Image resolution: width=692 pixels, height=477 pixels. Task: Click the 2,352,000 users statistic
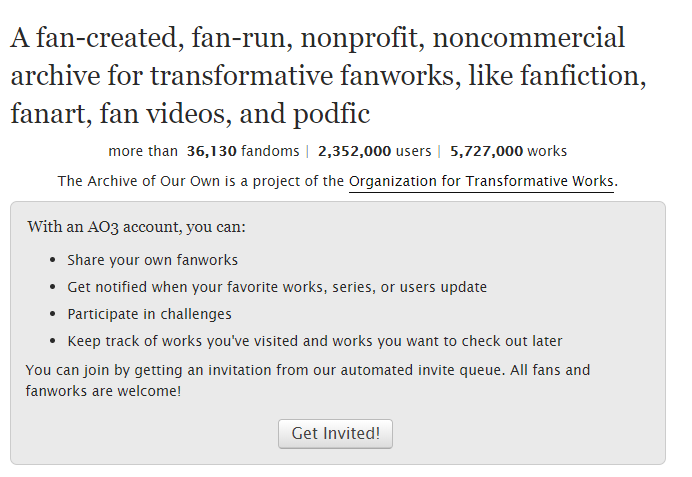(x=374, y=151)
